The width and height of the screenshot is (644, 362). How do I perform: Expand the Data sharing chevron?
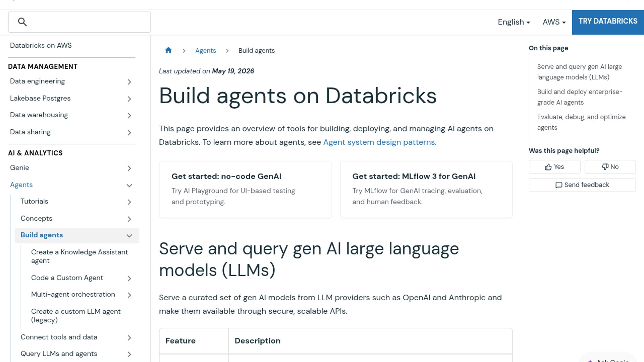point(129,133)
